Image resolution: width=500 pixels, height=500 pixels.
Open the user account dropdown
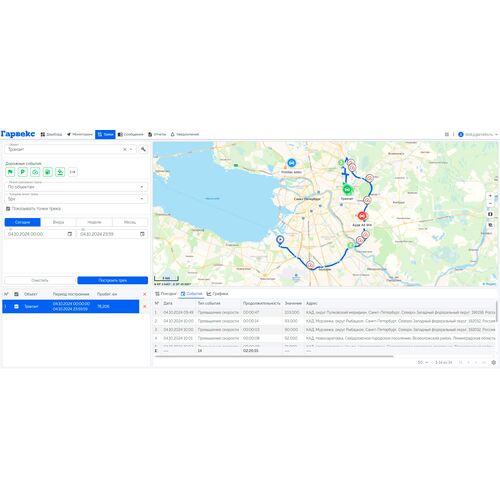[x=478, y=134]
